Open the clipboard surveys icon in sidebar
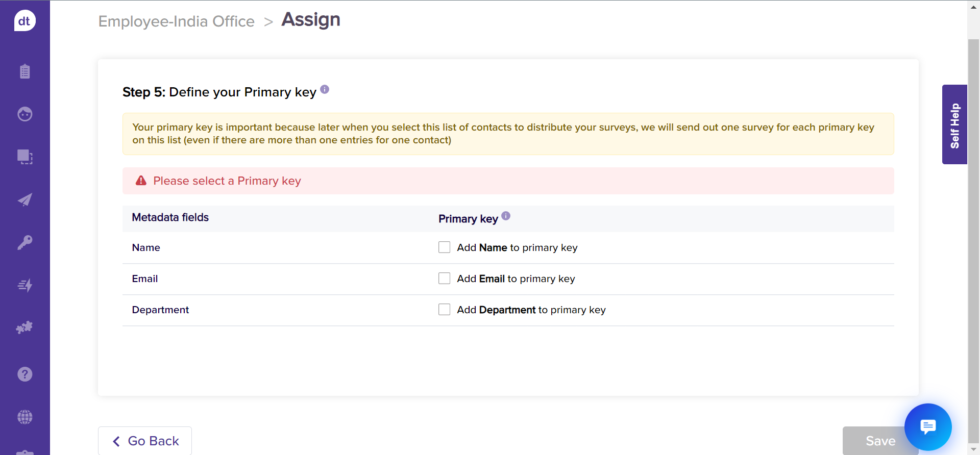980x455 pixels. (x=24, y=71)
